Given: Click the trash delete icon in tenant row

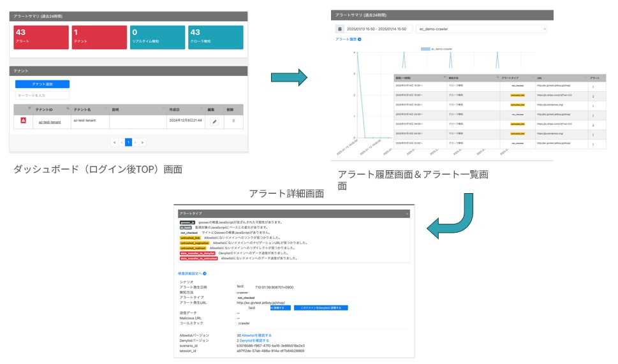Looking at the screenshot, I should 233,121.
